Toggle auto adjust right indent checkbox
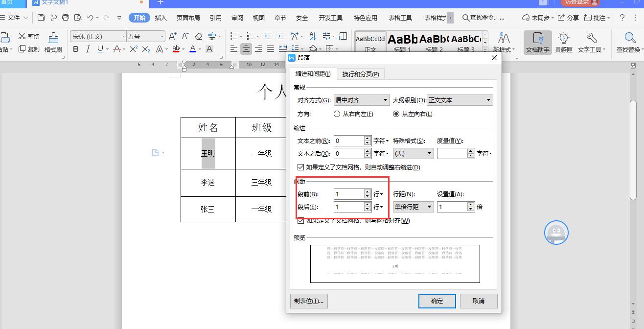 point(300,167)
